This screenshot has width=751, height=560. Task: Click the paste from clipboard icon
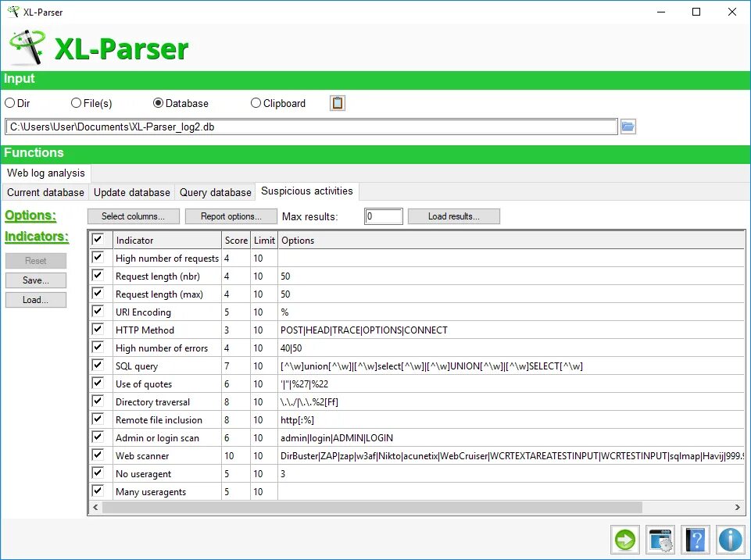pos(337,103)
